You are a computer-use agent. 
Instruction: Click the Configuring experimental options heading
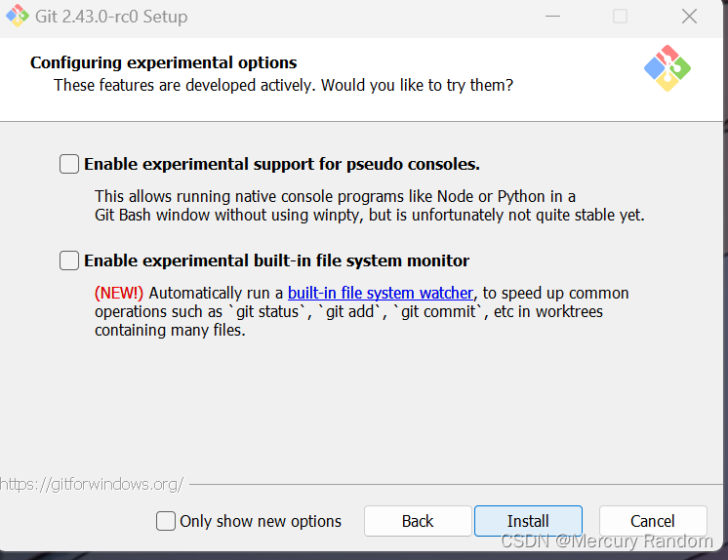pos(163,62)
